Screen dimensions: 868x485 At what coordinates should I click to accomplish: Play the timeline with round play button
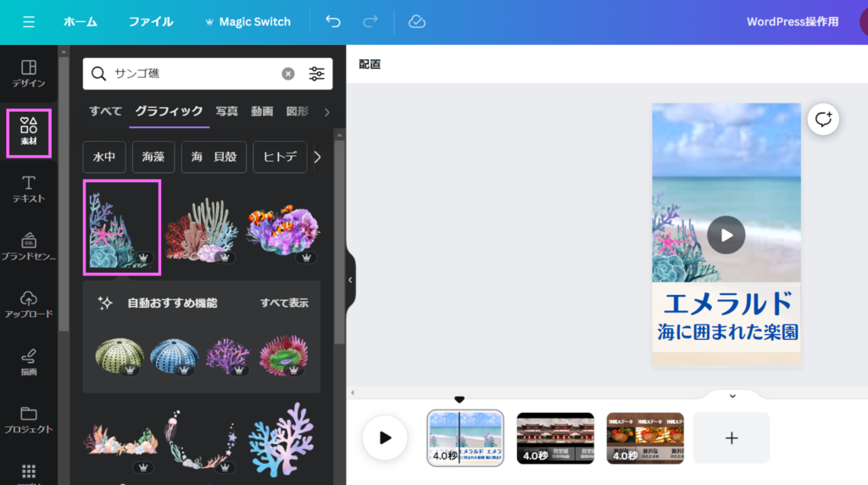click(x=385, y=438)
